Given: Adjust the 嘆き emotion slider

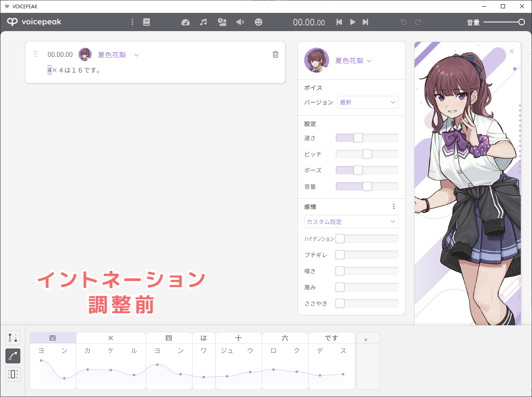Looking at the screenshot, I should [367, 271].
